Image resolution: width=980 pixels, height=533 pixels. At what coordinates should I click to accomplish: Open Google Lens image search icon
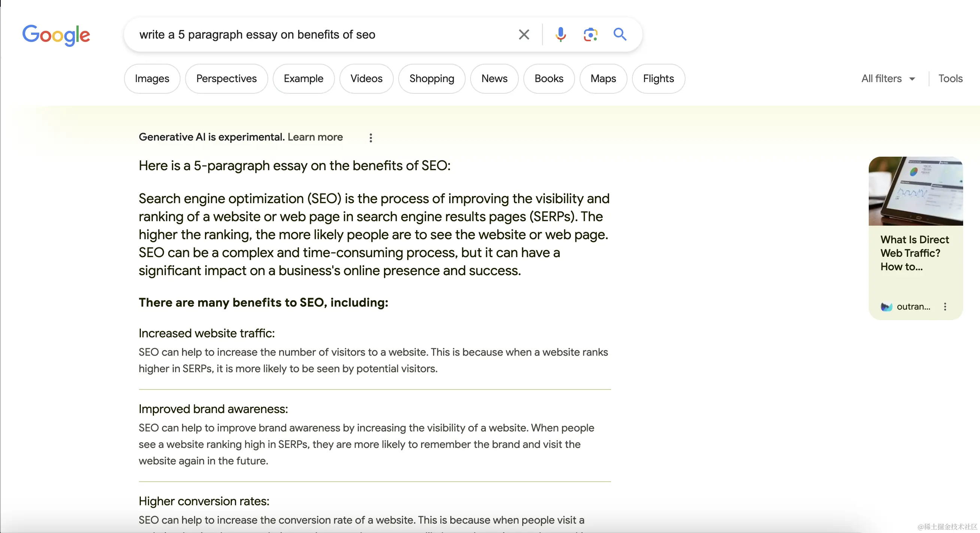coord(590,34)
